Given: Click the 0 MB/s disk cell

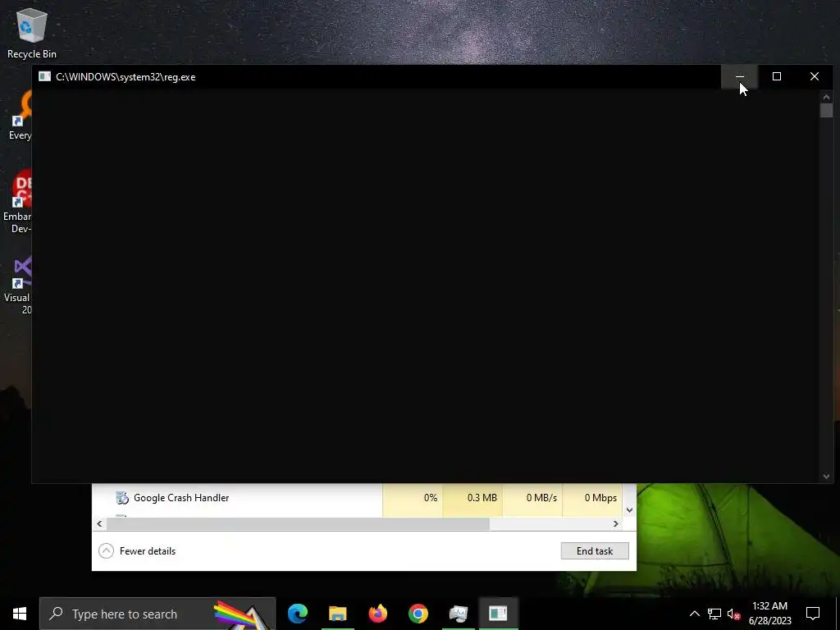Looking at the screenshot, I should pos(532,498).
